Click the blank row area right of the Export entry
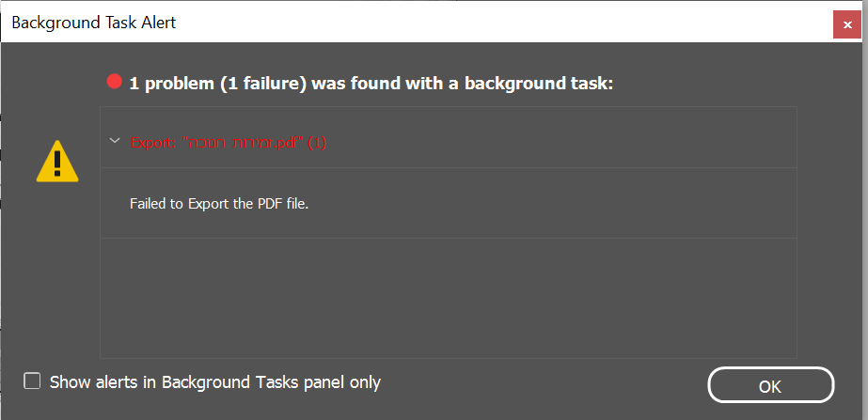This screenshot has width=868, height=420. (x=564, y=142)
